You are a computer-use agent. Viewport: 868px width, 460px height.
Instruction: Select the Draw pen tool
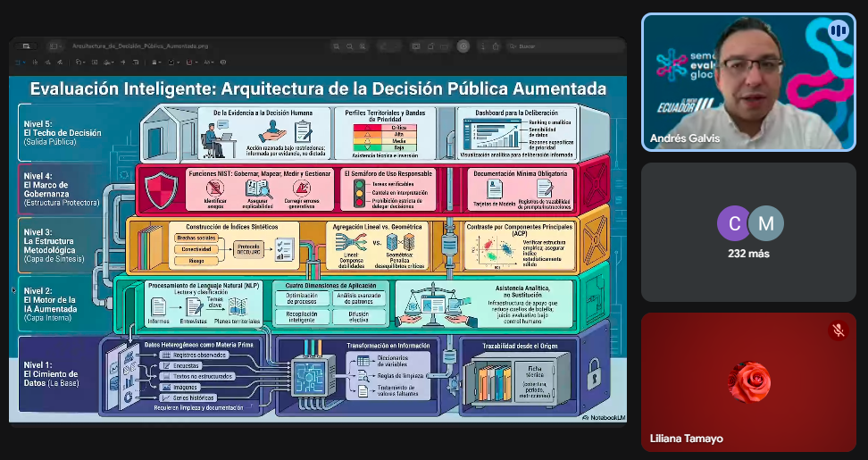(x=60, y=63)
